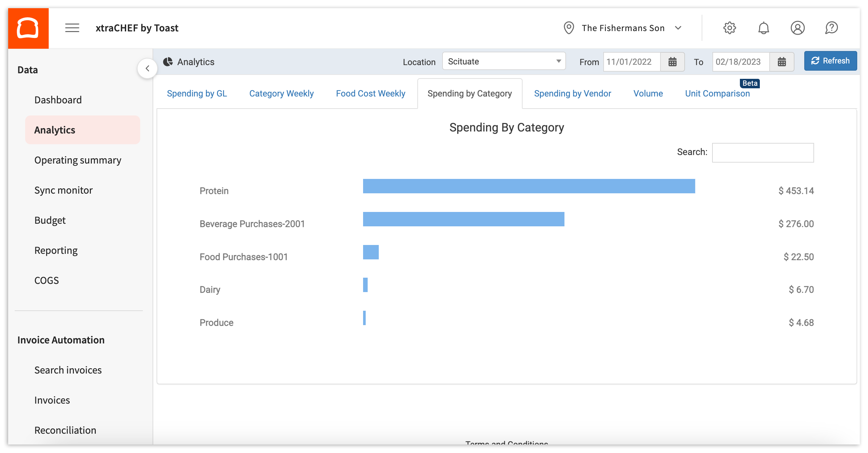
Task: Navigate to Search invoices
Action: pyautogui.click(x=68, y=370)
